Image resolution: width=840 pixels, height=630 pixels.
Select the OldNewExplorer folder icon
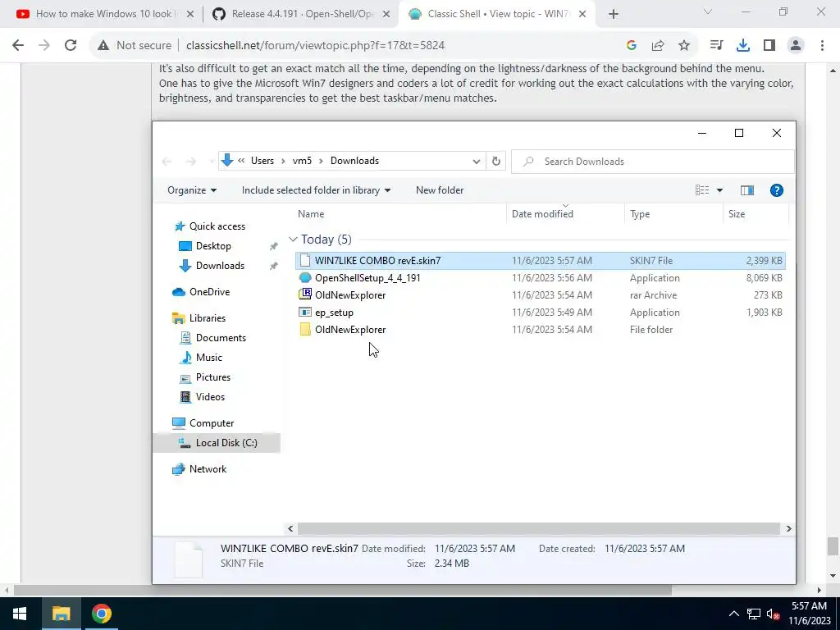305,330
